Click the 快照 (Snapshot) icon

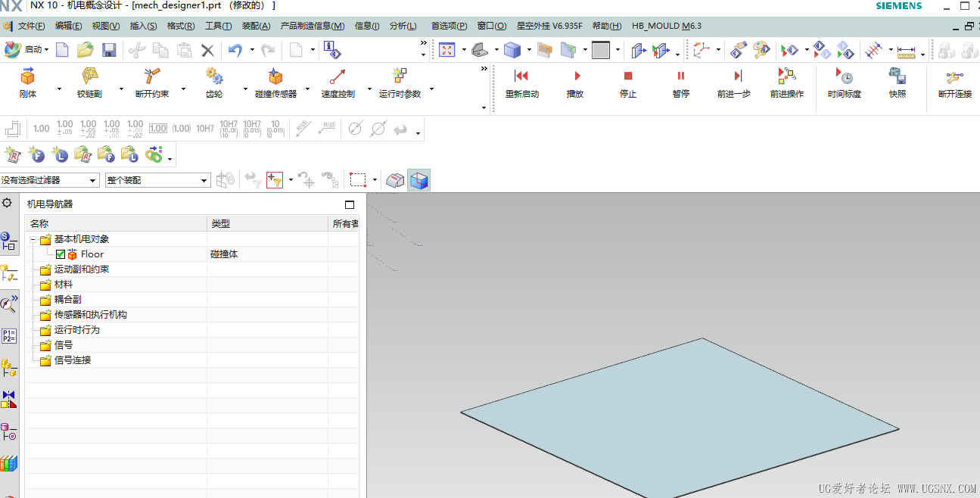click(x=897, y=83)
